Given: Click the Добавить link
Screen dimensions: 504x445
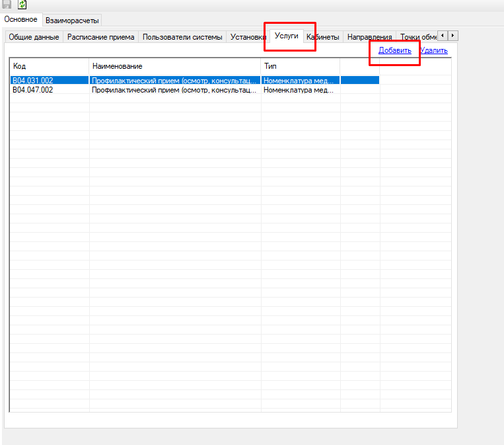Looking at the screenshot, I should coord(395,50).
